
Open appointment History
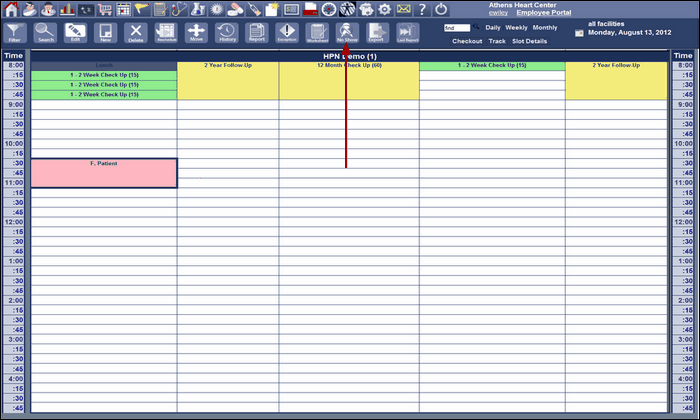(x=227, y=32)
